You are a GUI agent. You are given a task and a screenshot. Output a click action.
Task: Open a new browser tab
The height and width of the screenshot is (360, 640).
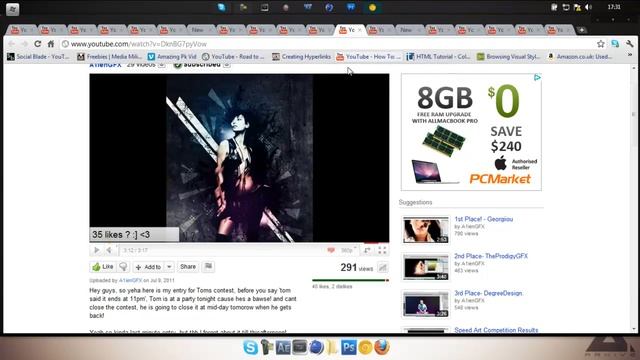click(x=582, y=30)
